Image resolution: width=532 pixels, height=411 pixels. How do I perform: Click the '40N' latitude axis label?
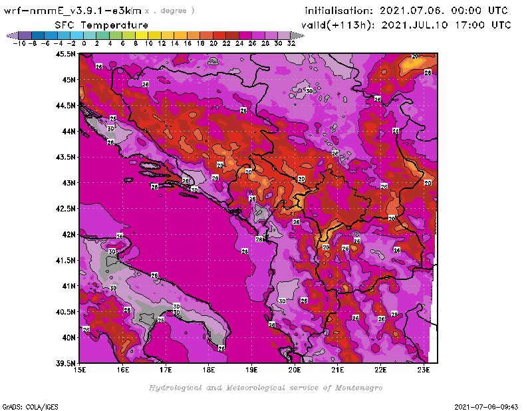(x=68, y=338)
